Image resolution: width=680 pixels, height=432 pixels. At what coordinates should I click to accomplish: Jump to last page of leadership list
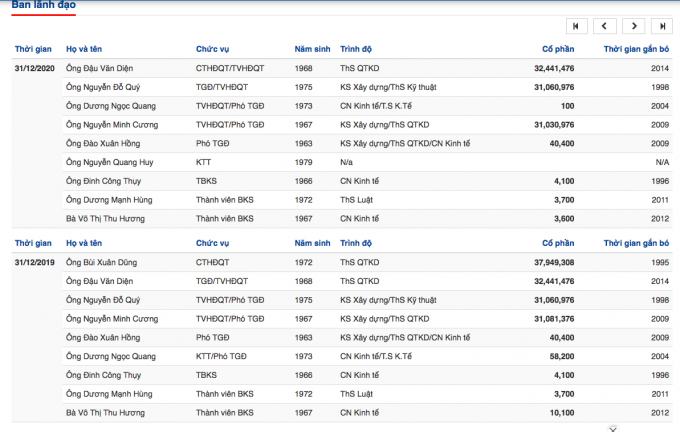662,26
